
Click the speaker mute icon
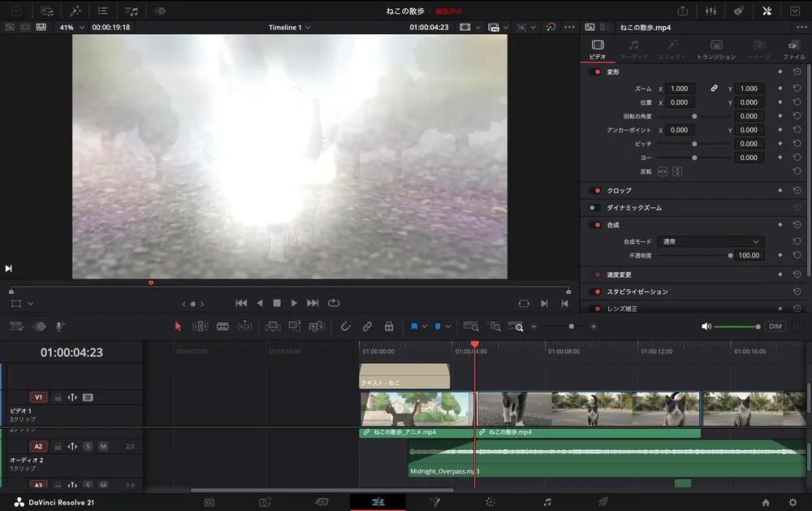point(706,327)
